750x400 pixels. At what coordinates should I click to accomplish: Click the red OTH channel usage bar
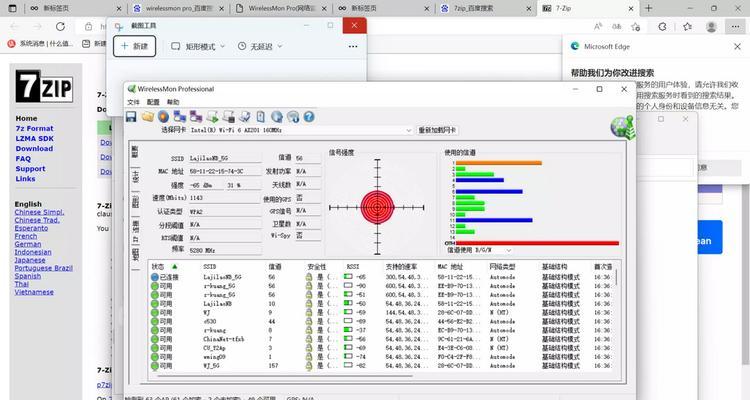point(537,243)
